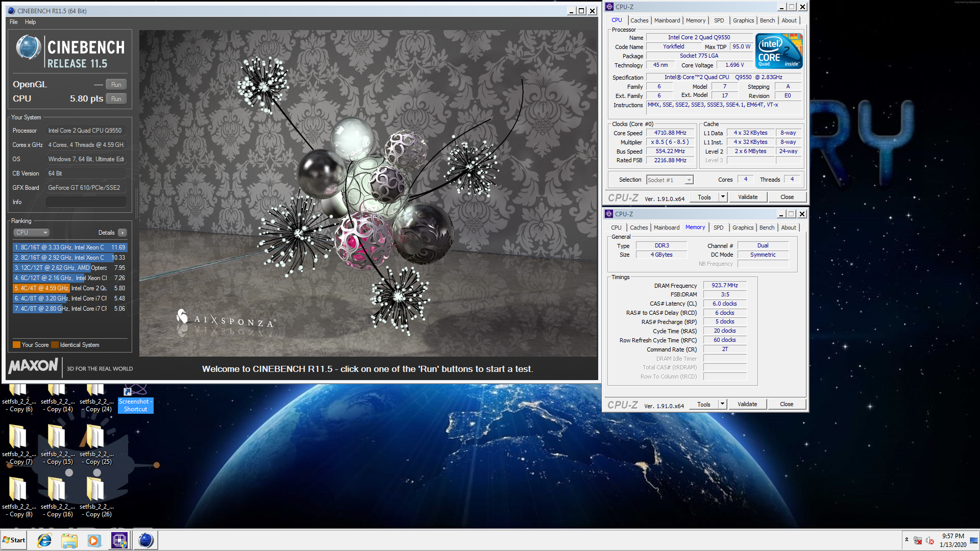Open the Start menu
This screenshot has height=551, width=980.
[x=14, y=540]
